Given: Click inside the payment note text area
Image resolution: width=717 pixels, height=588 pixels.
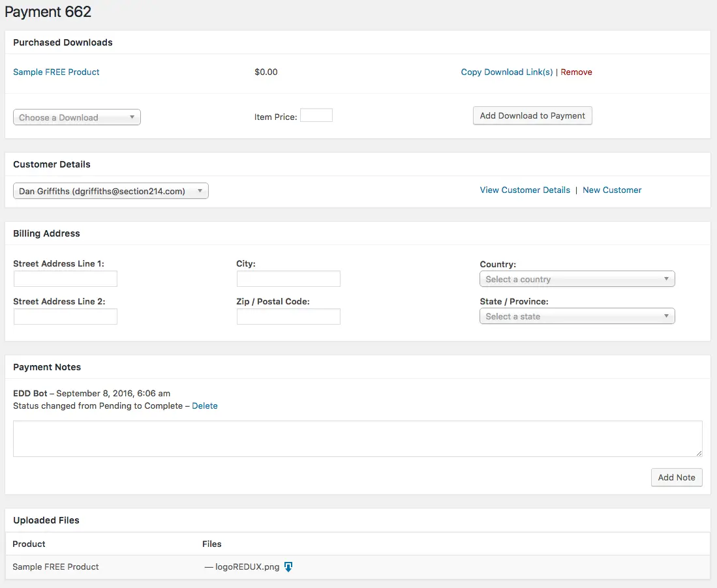Looking at the screenshot, I should (358, 439).
